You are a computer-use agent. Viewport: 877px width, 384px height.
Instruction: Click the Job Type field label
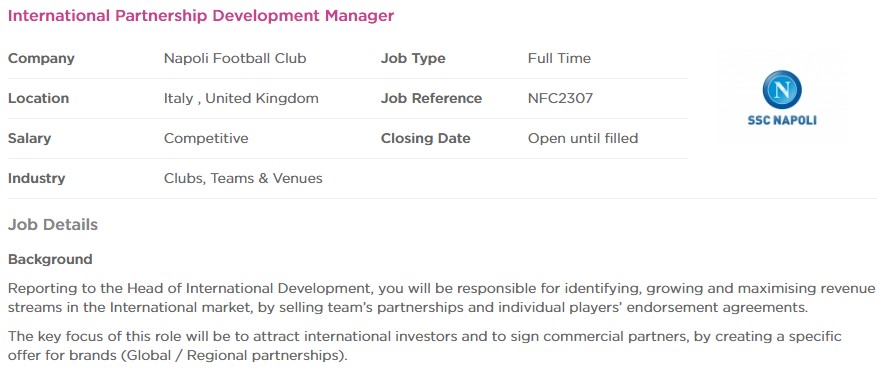pyautogui.click(x=413, y=58)
